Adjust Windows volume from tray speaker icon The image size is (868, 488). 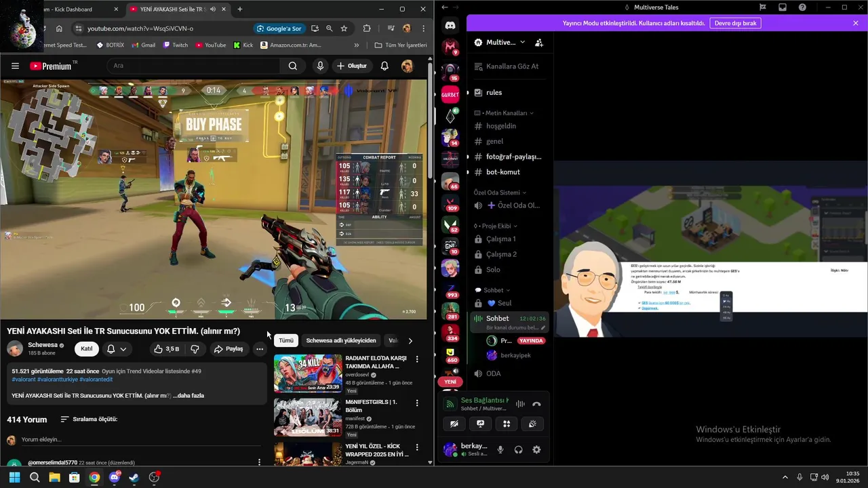pyautogui.click(x=825, y=477)
